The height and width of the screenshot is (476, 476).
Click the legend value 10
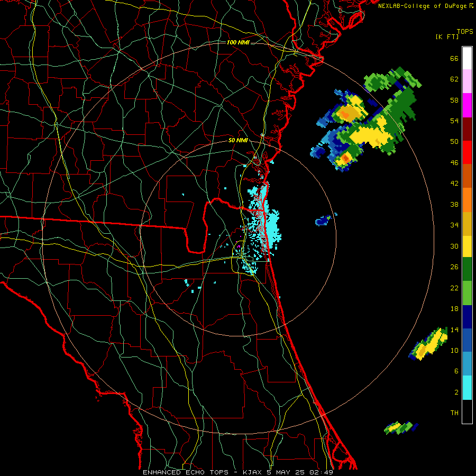tap(454, 350)
